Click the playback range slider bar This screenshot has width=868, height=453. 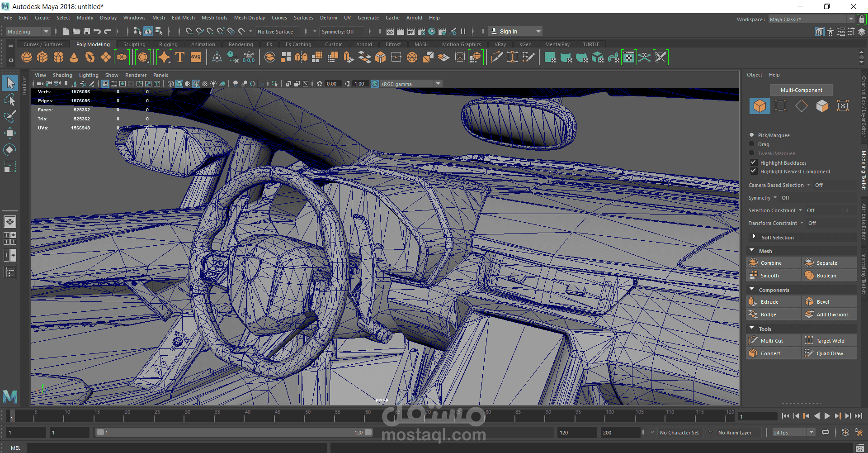pyautogui.click(x=233, y=433)
